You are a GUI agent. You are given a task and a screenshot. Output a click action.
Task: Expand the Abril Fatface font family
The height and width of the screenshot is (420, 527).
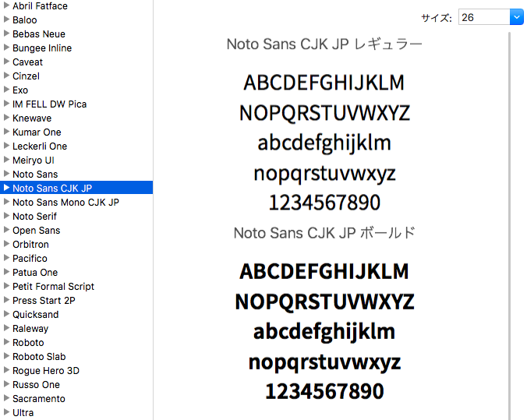click(x=6, y=5)
